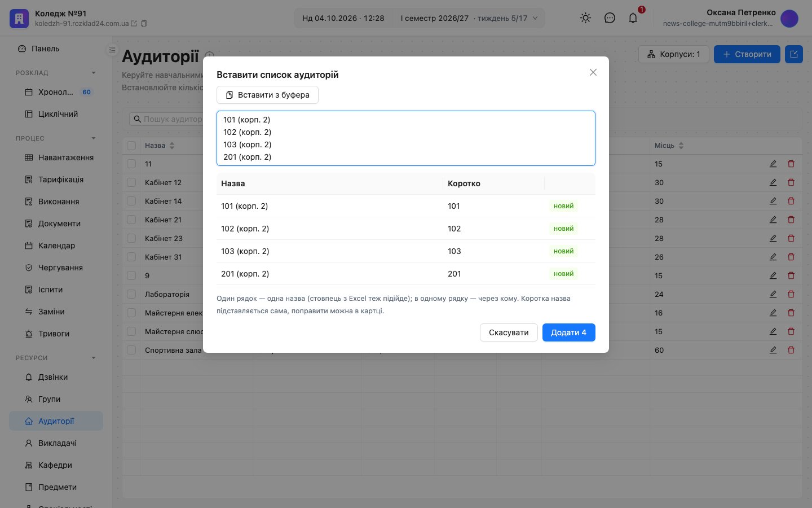Image resolution: width=812 pixels, height=508 pixels.
Task: Click the theme (sun) icon
Action: tap(586, 18)
